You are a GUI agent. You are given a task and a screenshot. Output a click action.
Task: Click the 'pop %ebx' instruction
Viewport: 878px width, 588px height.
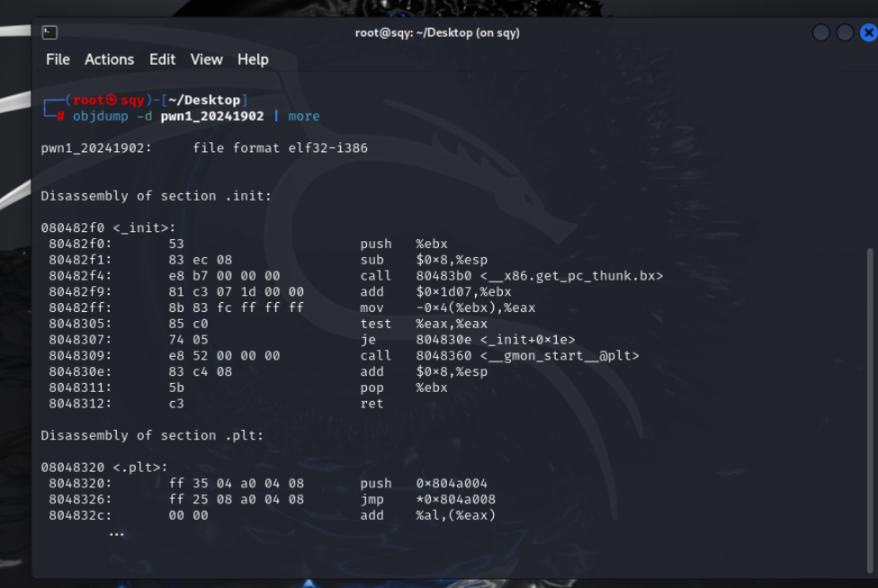tap(404, 388)
